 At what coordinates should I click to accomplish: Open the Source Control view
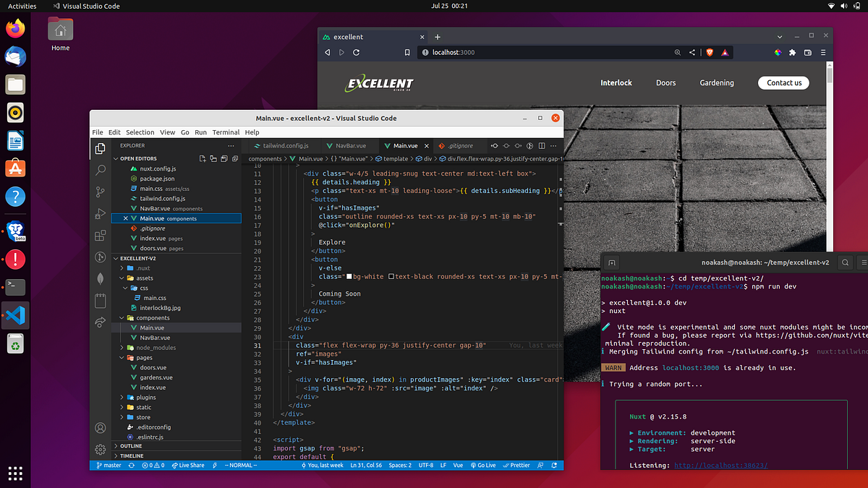[100, 192]
